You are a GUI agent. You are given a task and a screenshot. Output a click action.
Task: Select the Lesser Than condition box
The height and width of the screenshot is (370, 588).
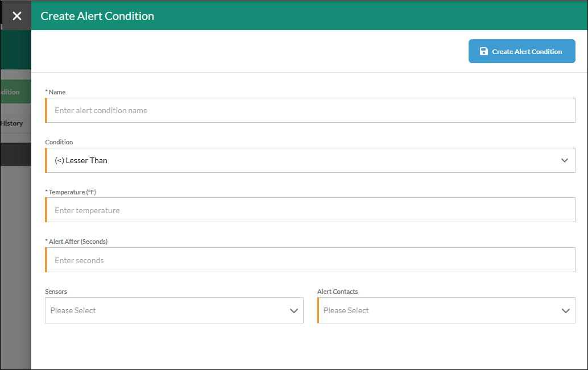click(310, 160)
